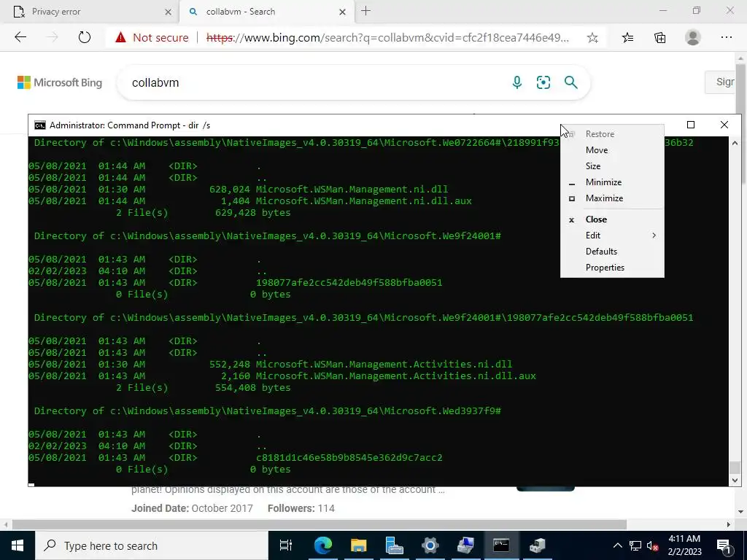
Task: Open the Windows Start menu
Action: click(x=18, y=545)
